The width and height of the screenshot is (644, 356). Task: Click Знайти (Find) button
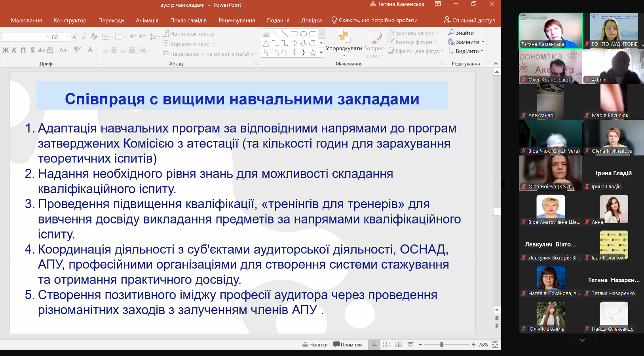[461, 32]
